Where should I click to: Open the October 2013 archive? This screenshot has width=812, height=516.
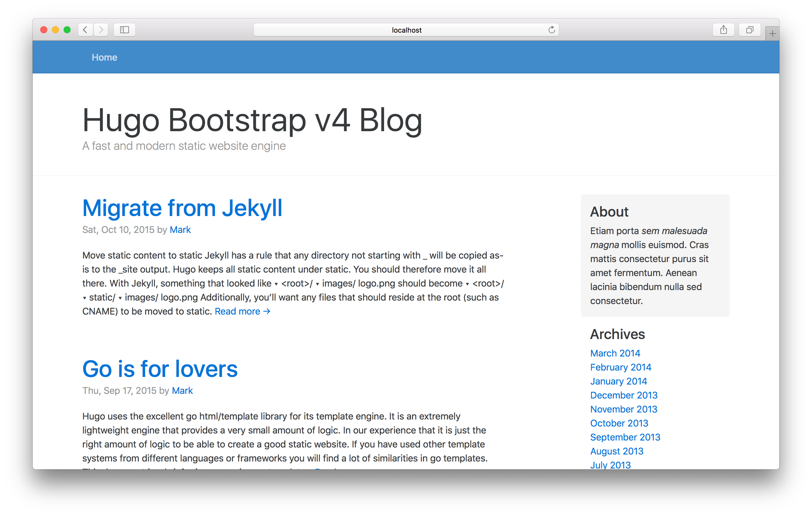[619, 423]
